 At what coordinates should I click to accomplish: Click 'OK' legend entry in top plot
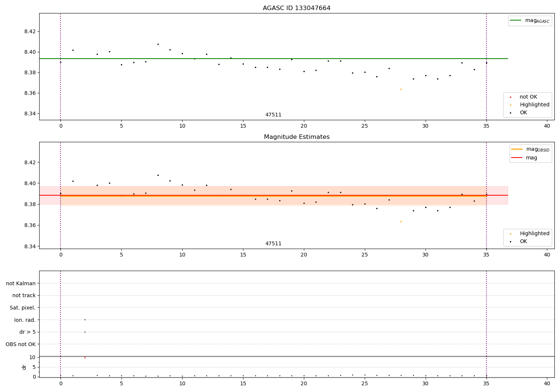click(x=519, y=113)
